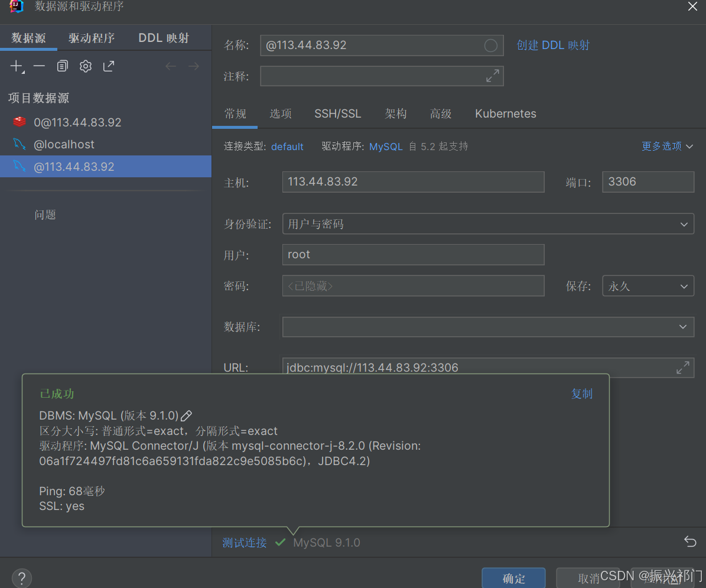706x588 pixels.
Task: Click the MySQL 9.1.0 status text
Action: [x=327, y=542]
